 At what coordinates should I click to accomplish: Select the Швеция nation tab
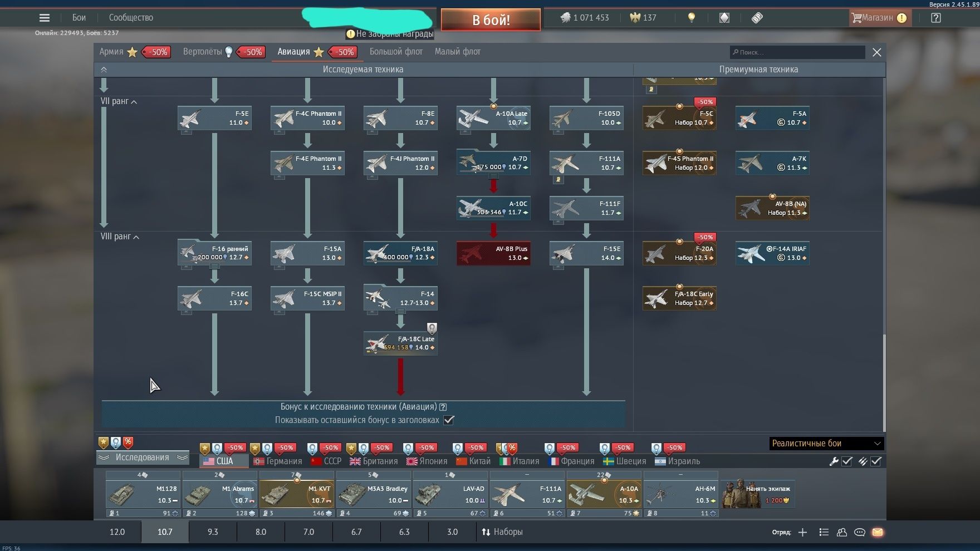(625, 461)
